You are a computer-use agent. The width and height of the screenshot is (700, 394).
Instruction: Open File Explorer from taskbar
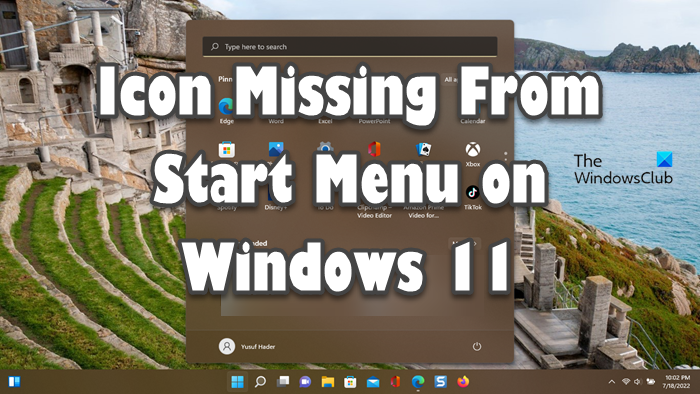click(x=328, y=382)
